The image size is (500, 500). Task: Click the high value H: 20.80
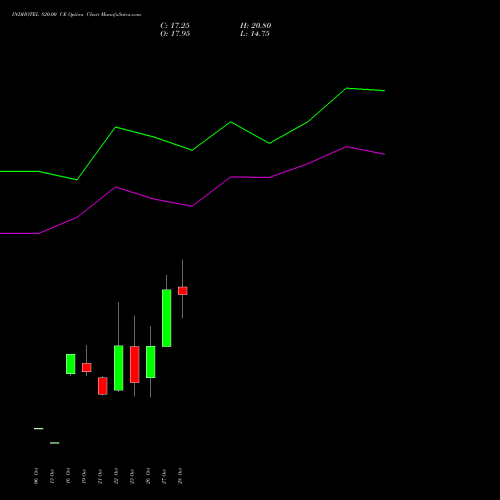point(255,26)
